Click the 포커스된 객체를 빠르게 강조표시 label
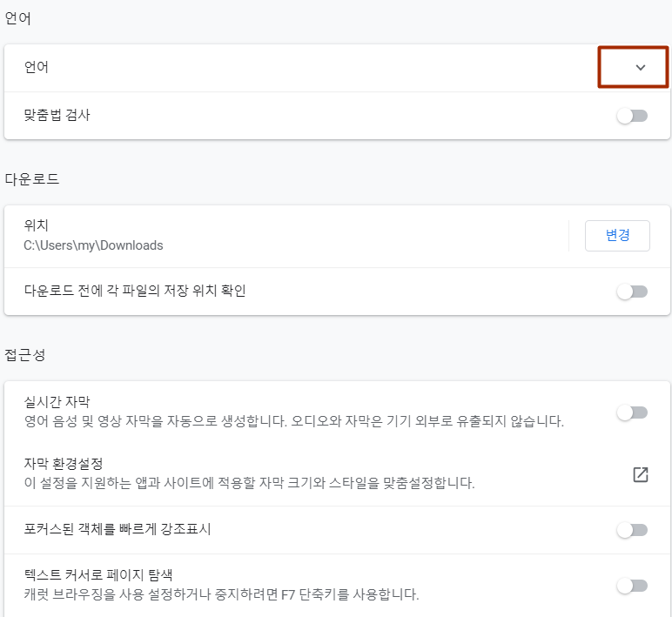The width and height of the screenshot is (672, 617). tap(118, 529)
